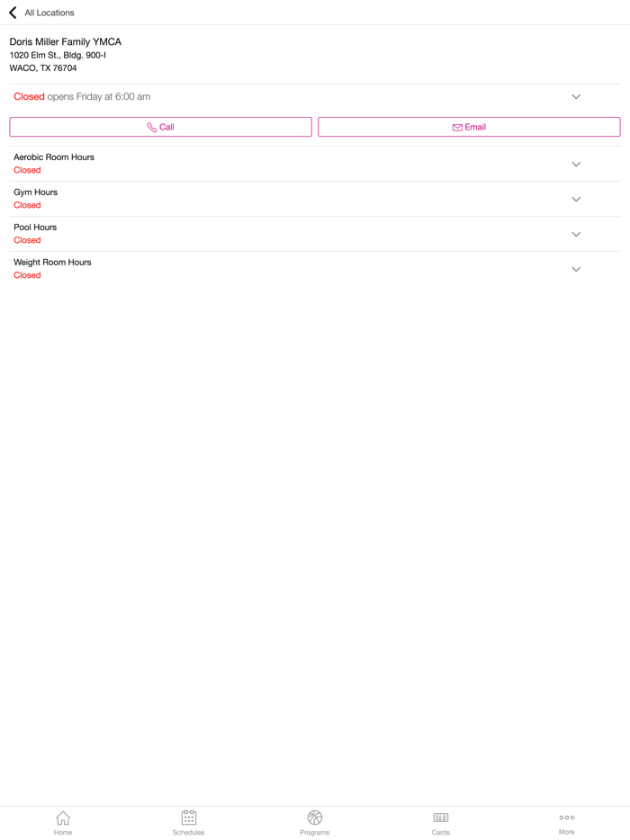Viewport: 630px width, 840px height.
Task: Select the Weight Room Hours label
Action: (x=52, y=262)
